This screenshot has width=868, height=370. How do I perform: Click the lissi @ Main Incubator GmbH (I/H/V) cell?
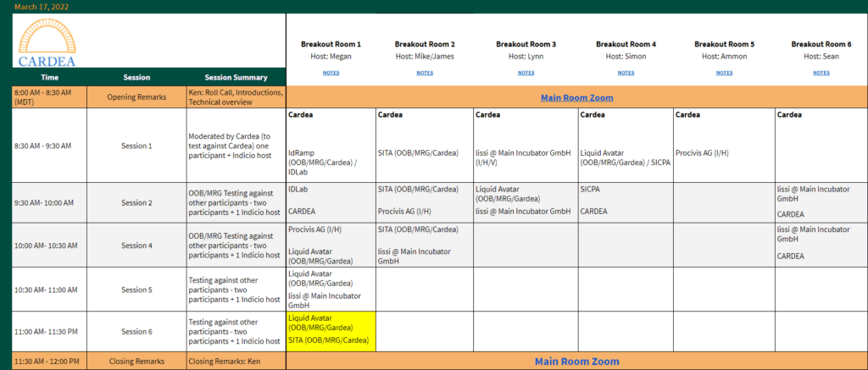(x=526, y=146)
